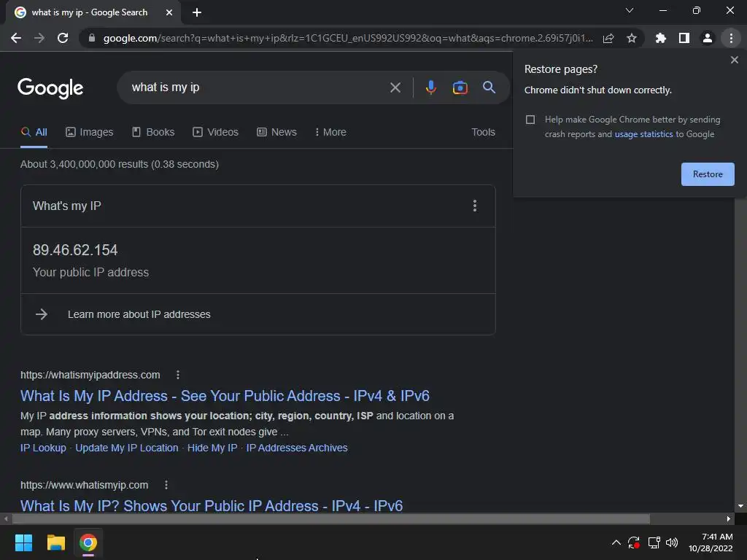Switch to the Videos tab
This screenshot has width=747, height=560.
pos(215,133)
